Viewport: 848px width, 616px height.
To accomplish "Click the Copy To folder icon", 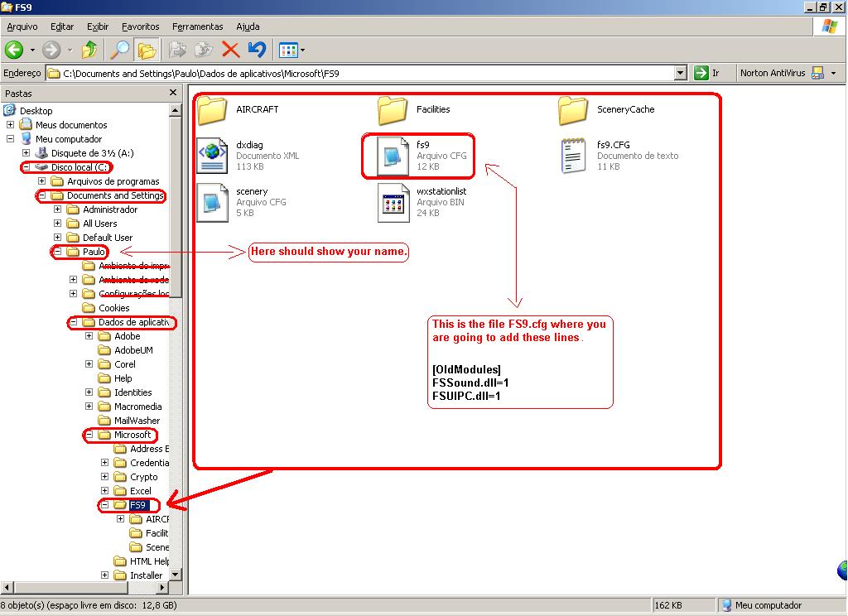I will pos(204,50).
